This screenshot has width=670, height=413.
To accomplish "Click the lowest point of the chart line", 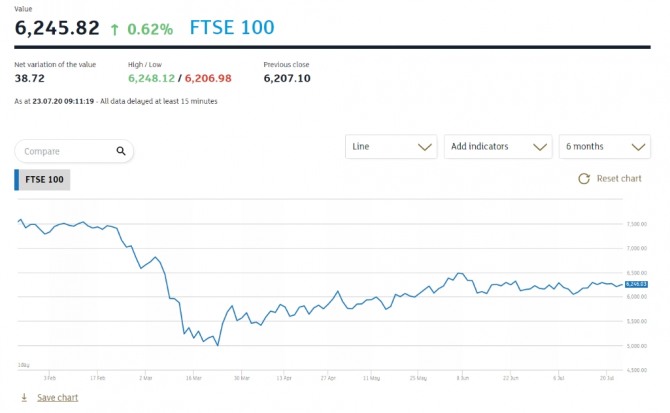I will pyautogui.click(x=217, y=346).
